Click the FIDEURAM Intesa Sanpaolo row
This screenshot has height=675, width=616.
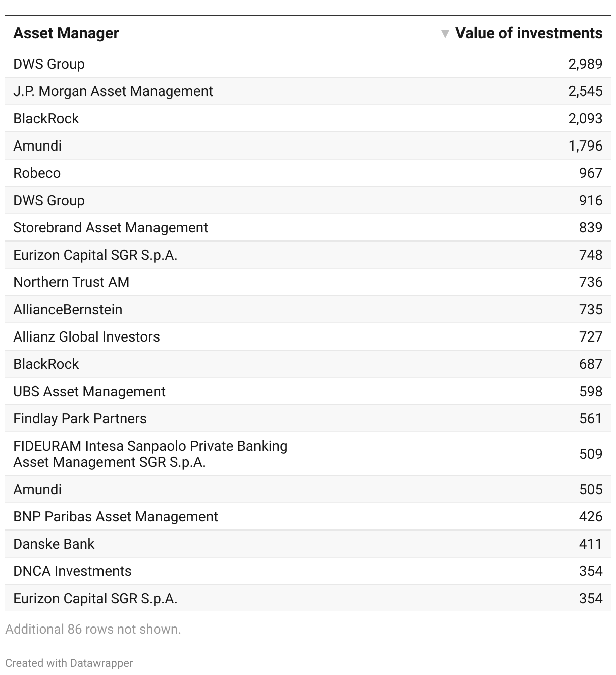(308, 454)
